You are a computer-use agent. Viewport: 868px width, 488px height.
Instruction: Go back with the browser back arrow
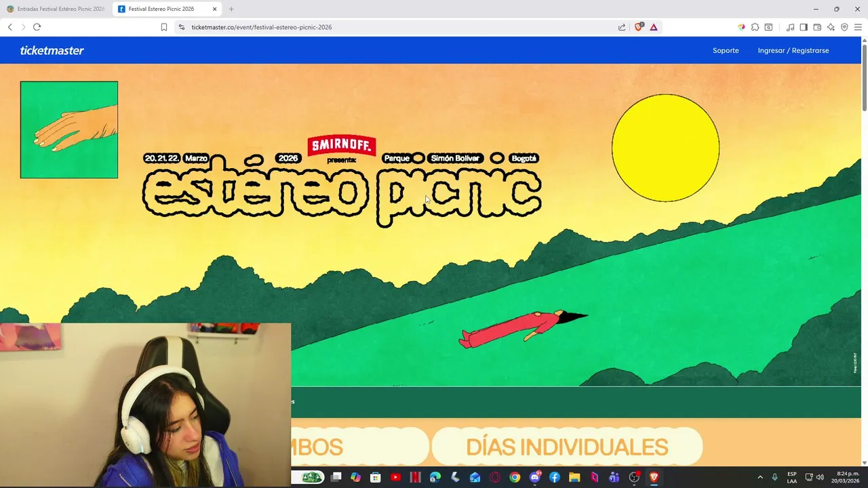click(x=9, y=27)
